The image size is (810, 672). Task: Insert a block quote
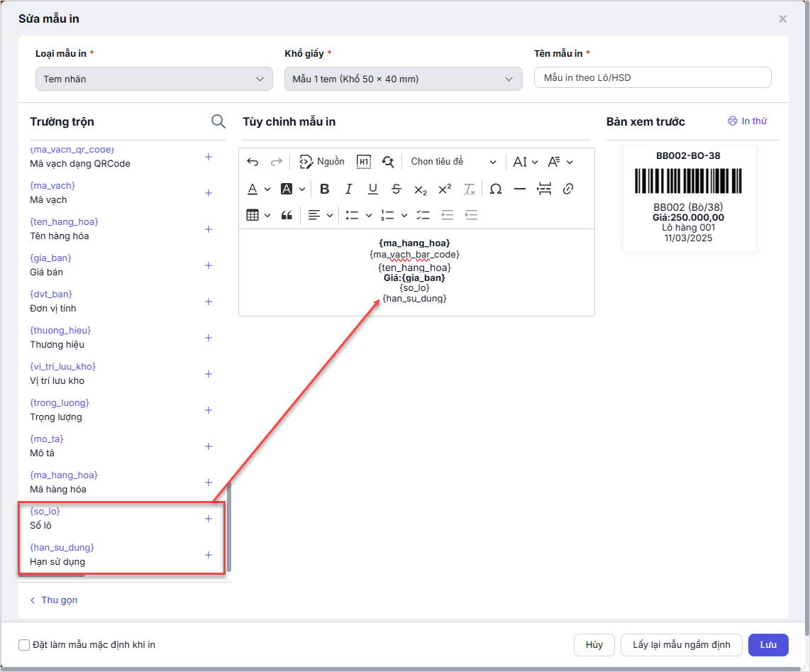[x=287, y=215]
